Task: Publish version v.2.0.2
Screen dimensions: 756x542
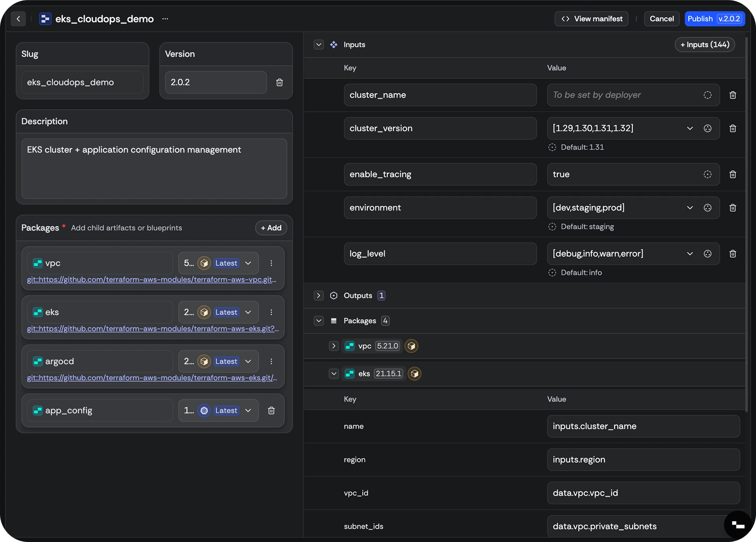Action: 715,18
